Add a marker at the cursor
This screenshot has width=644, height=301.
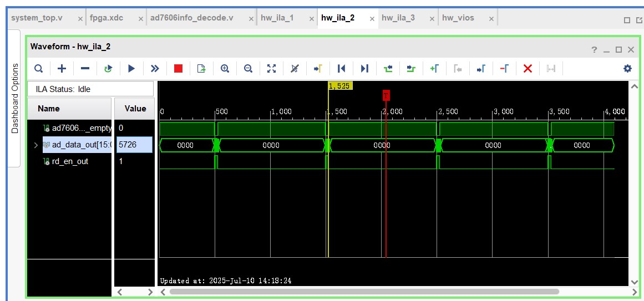(434, 69)
